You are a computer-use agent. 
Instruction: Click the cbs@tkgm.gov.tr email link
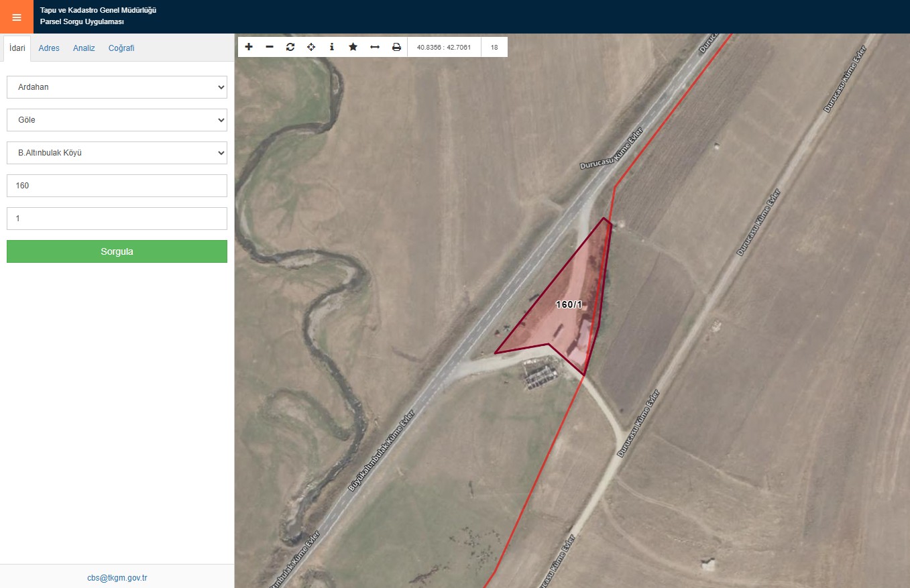117,577
